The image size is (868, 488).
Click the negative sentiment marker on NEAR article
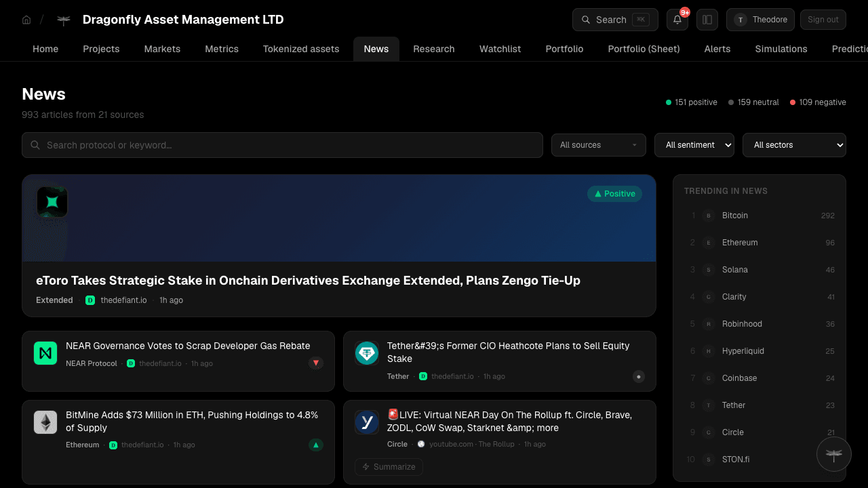316,363
